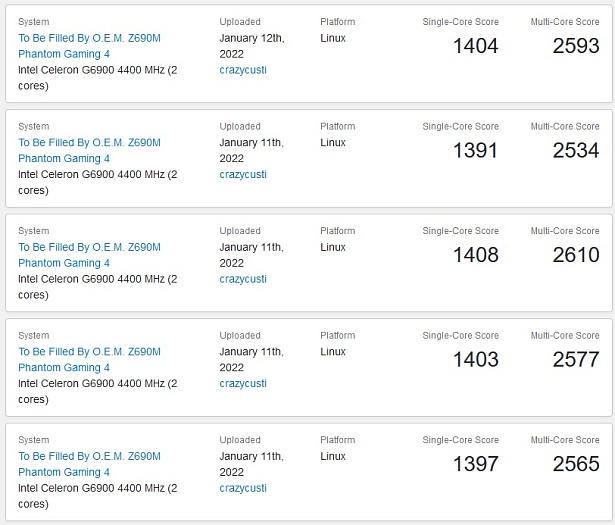Open crazycusti profile in the 2565 multi-core result
The image size is (615, 525).
(x=243, y=488)
